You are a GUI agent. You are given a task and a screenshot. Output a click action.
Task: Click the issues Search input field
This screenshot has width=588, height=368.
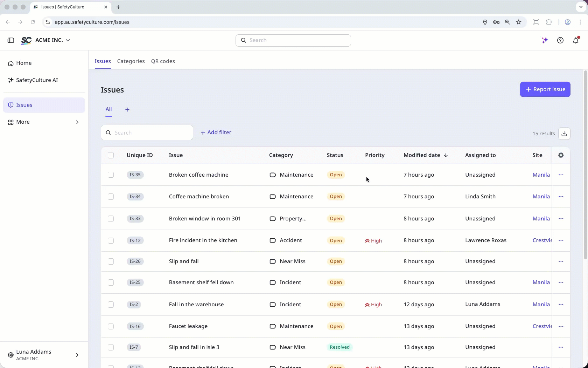[147, 133]
